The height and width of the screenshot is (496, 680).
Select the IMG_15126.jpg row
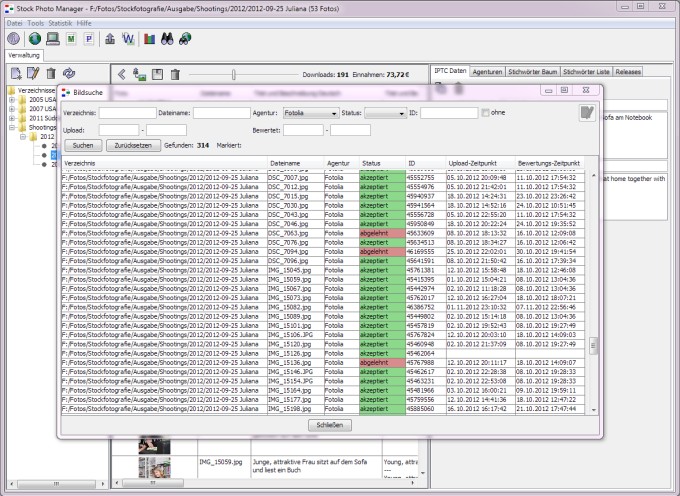[x=323, y=354]
